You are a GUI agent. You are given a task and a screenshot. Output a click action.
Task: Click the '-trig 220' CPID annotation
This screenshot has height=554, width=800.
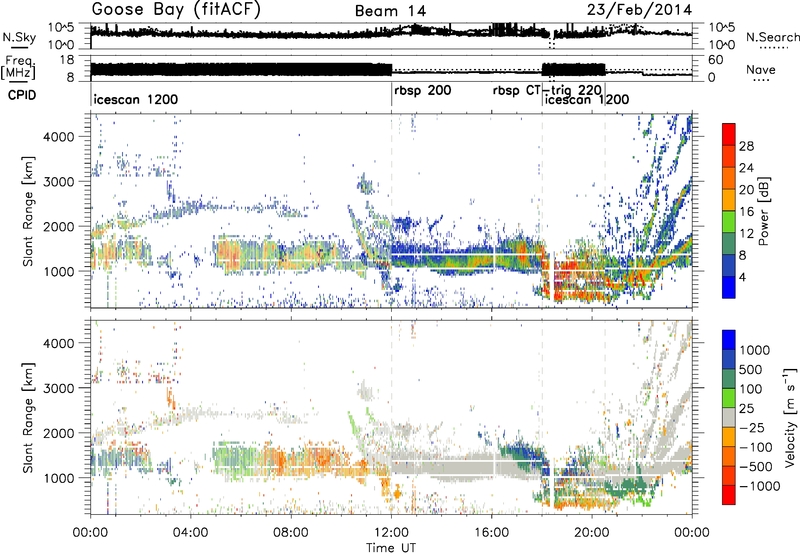[x=572, y=91]
